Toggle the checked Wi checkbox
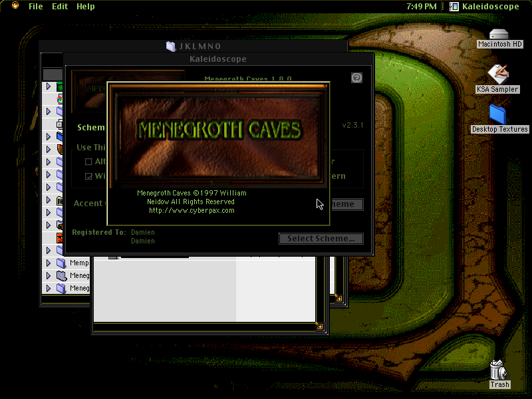The height and width of the screenshot is (399, 532). coord(88,176)
